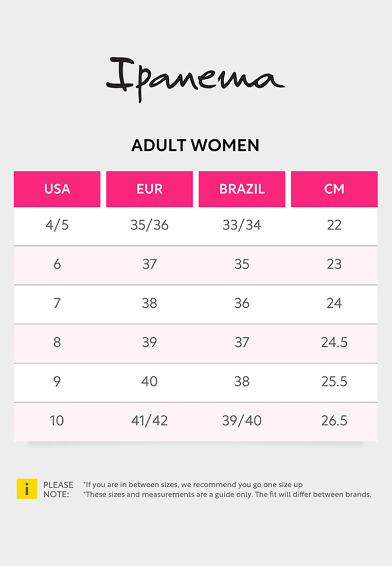
Task: Click the 'go one size up' note
Action: [x=193, y=484]
